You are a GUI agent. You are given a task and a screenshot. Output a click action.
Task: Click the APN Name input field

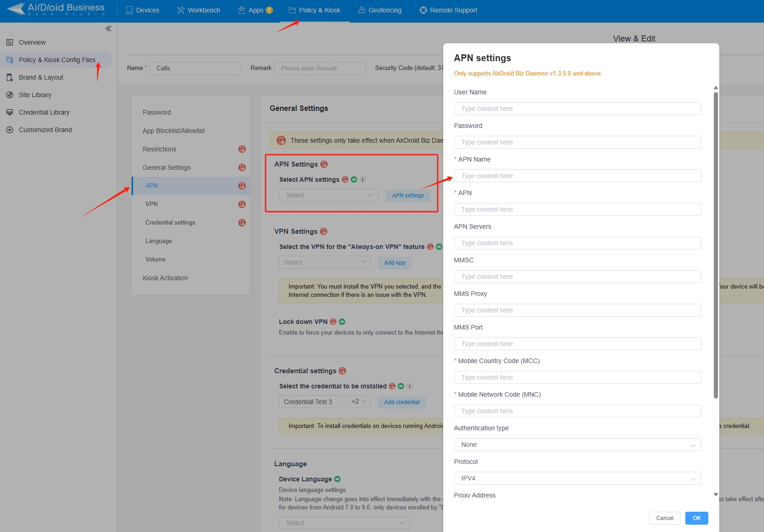pyautogui.click(x=577, y=176)
